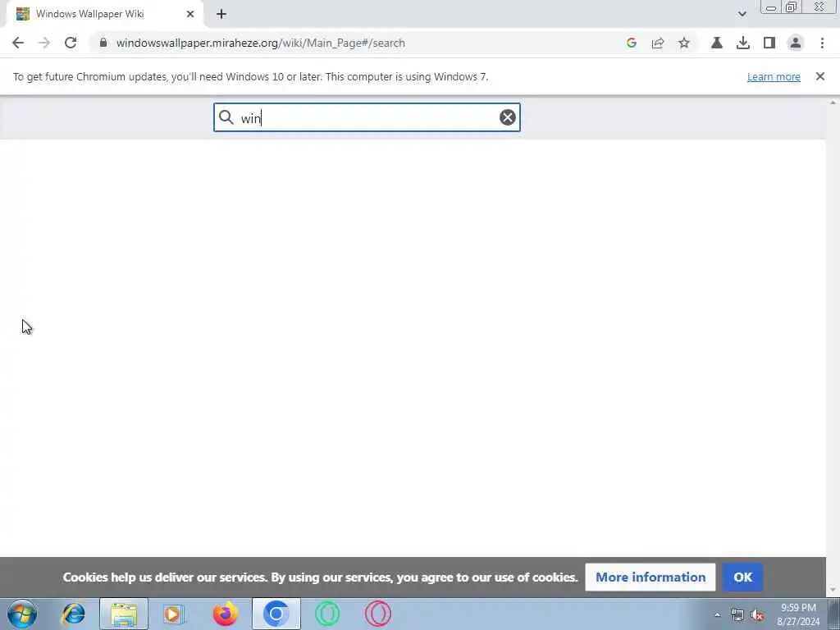Close the Windows Wallpaper Wiki tab
Viewport: 840px width, 630px height.
[190, 14]
